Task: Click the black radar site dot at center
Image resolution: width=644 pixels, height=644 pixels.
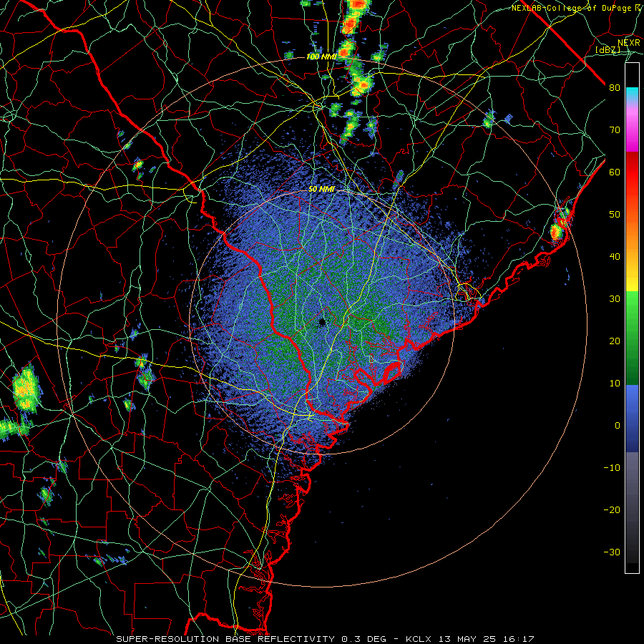Action: [x=322, y=322]
